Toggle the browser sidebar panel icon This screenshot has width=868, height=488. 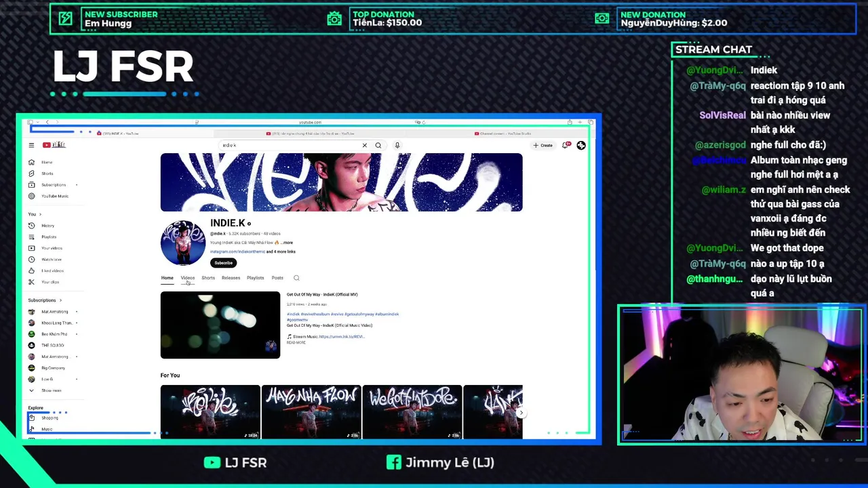(31, 122)
